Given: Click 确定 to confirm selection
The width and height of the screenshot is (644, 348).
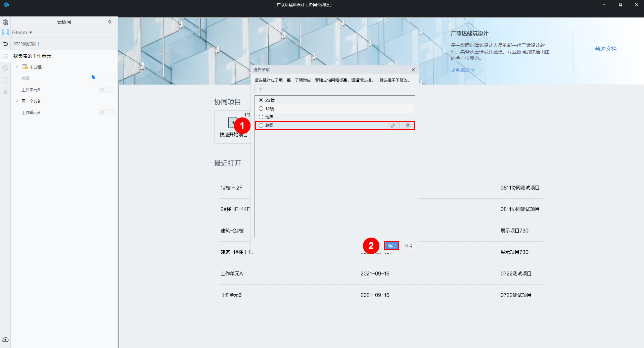Looking at the screenshot, I should 392,246.
